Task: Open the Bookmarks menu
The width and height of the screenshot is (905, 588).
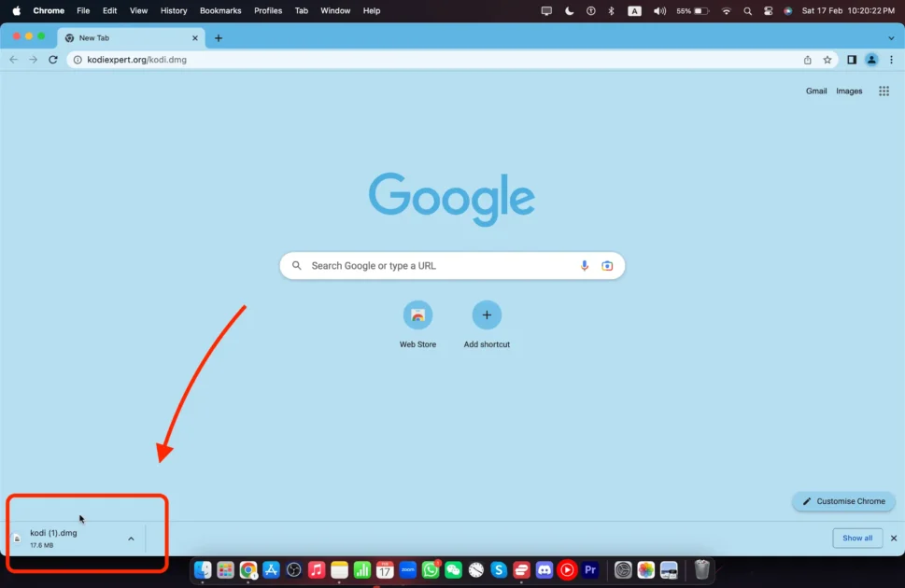Action: [220, 11]
